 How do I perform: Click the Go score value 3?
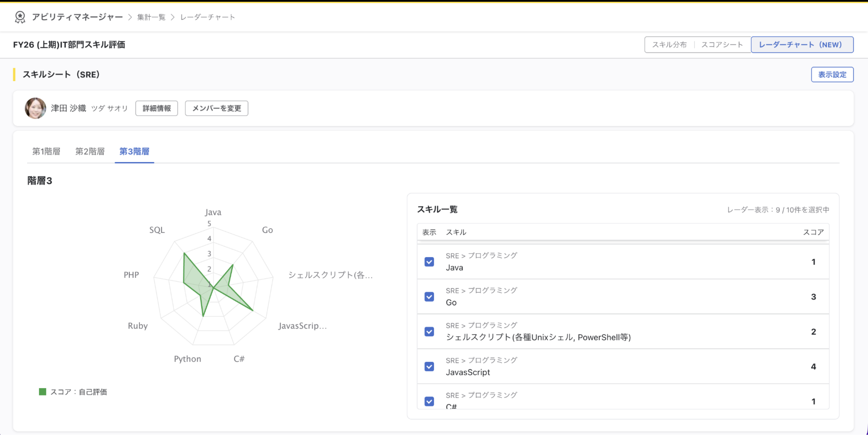(x=813, y=297)
